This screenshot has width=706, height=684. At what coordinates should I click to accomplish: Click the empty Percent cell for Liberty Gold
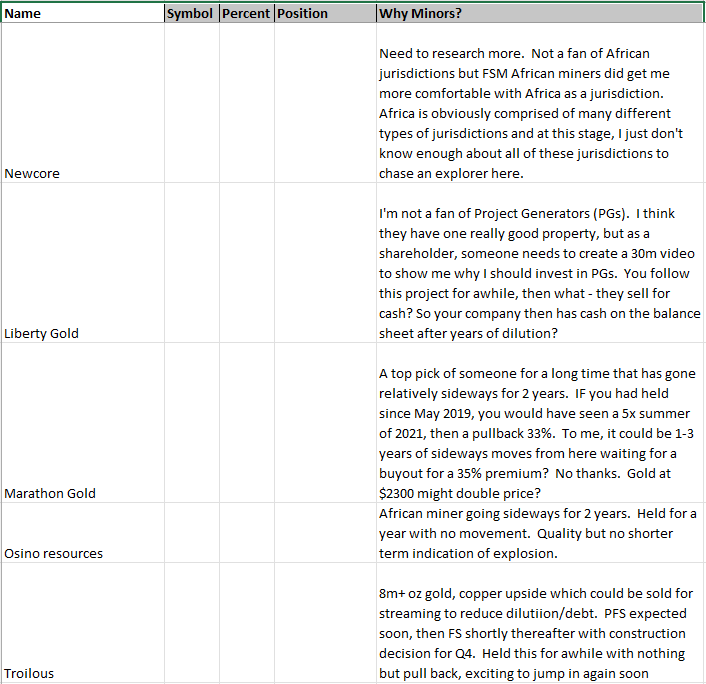(x=245, y=263)
